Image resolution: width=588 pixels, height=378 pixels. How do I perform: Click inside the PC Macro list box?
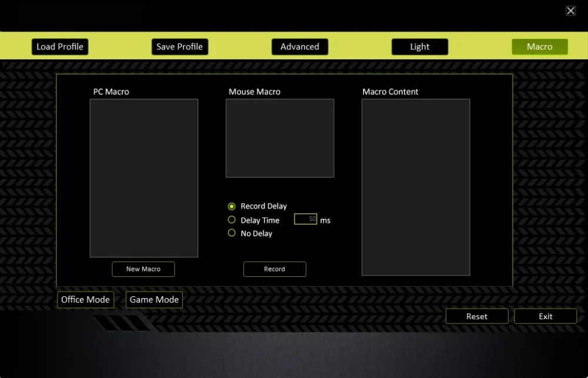143,178
